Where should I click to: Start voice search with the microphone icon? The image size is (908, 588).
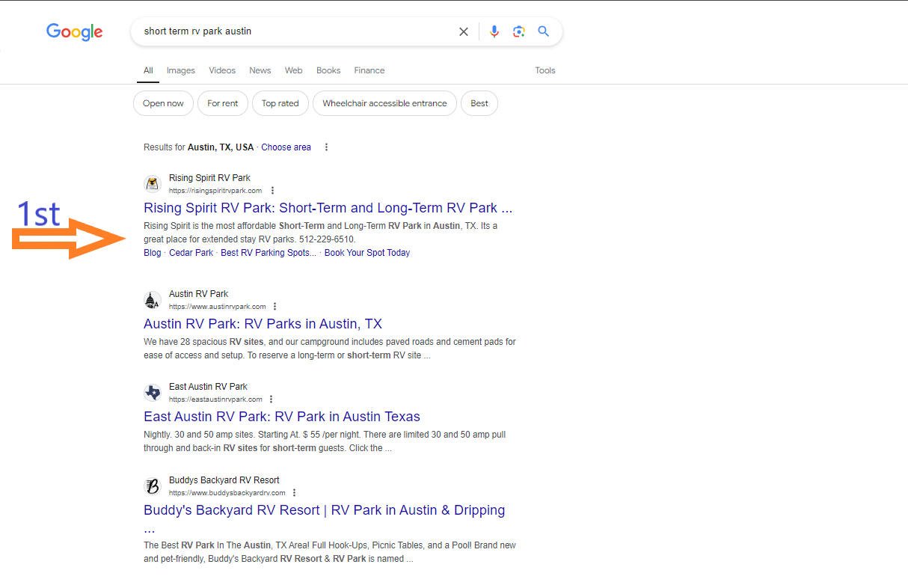click(494, 31)
